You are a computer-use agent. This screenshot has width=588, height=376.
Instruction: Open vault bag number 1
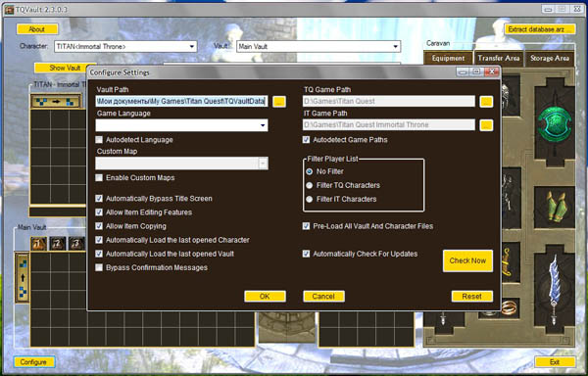coord(38,244)
